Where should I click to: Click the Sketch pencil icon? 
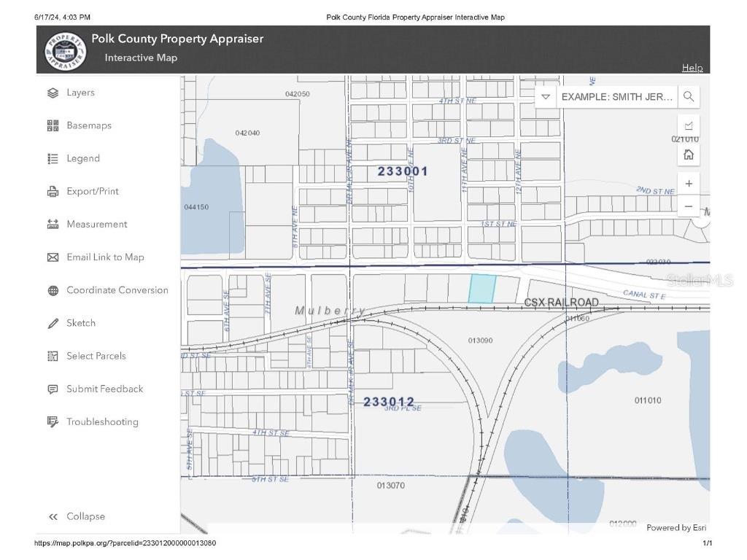pyautogui.click(x=53, y=323)
